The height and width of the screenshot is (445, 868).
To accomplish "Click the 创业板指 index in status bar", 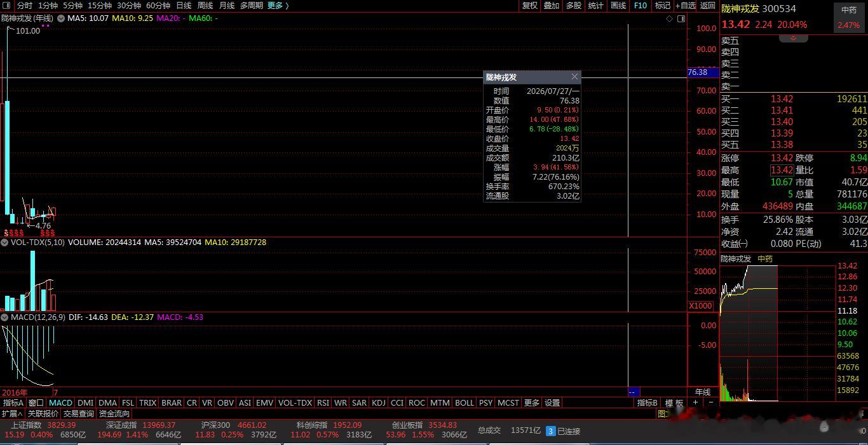I will 407,425.
